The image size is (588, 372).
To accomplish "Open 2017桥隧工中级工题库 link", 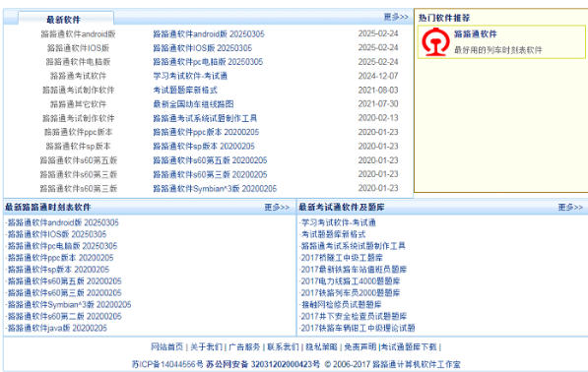I will tap(342, 258).
